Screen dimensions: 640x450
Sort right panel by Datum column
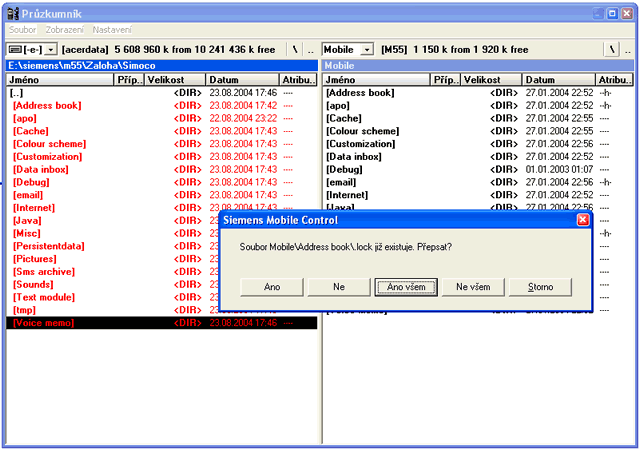click(559, 80)
